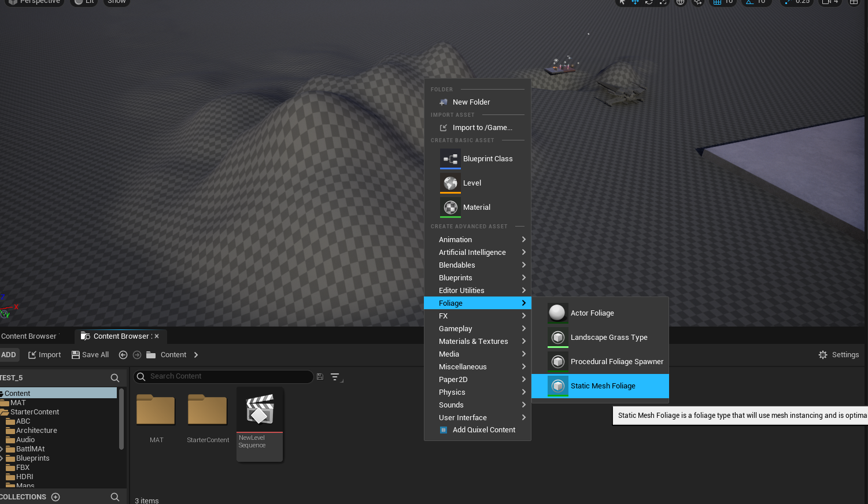
Task: Save the current search as collection
Action: (320, 376)
